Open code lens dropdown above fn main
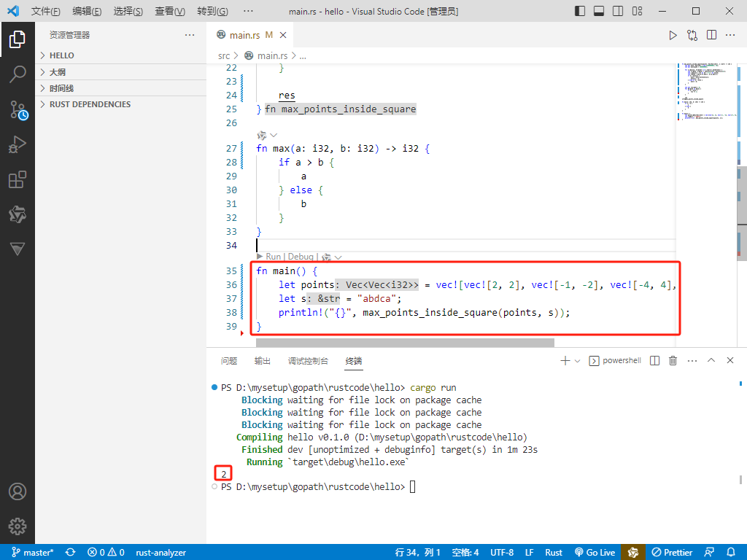The image size is (747, 560). [338, 257]
